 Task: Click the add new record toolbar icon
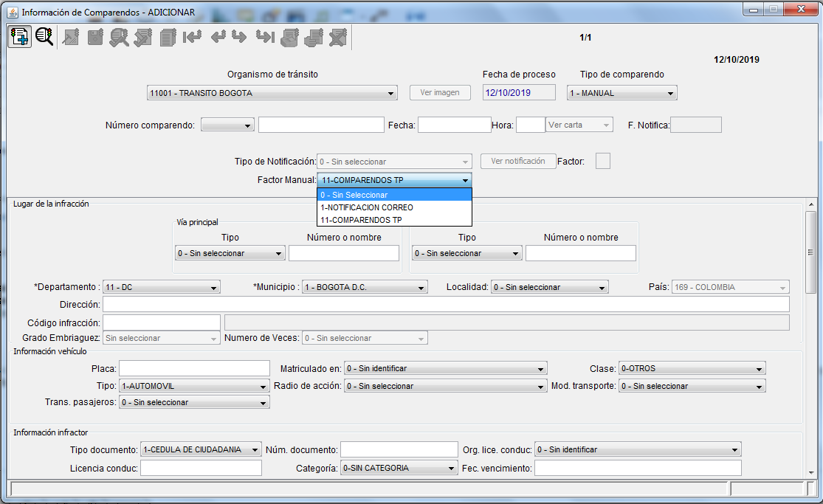18,37
